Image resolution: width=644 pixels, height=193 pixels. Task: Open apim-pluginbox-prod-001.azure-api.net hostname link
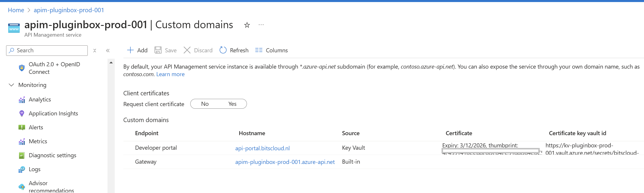[285, 162]
